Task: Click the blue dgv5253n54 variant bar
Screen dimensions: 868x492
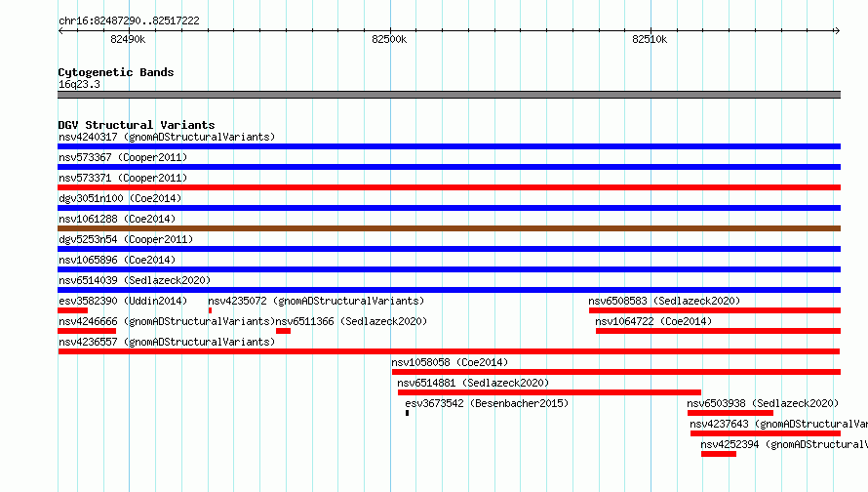Action: [449, 249]
